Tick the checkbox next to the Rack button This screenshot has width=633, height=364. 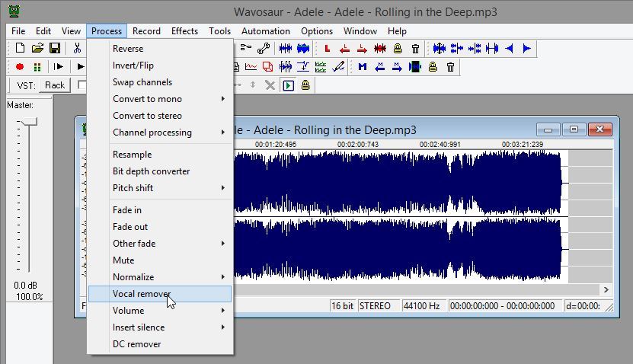(x=82, y=85)
